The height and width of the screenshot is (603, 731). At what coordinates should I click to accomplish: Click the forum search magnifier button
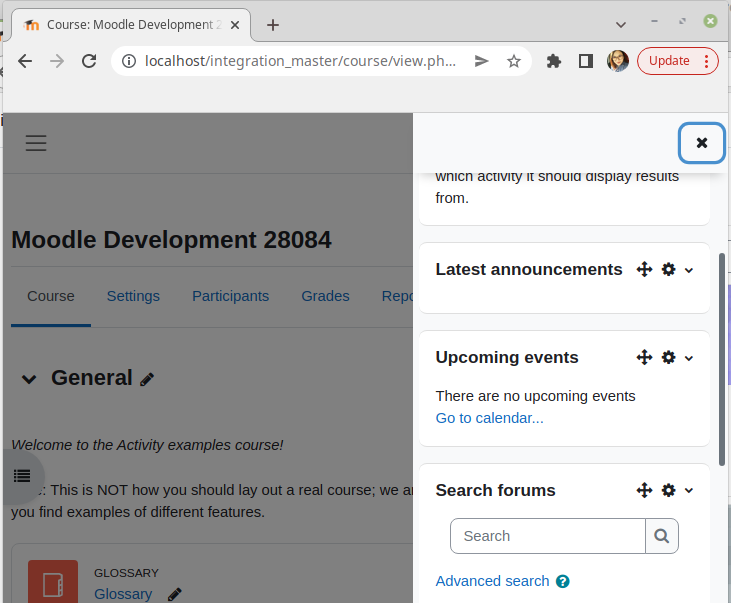(662, 536)
